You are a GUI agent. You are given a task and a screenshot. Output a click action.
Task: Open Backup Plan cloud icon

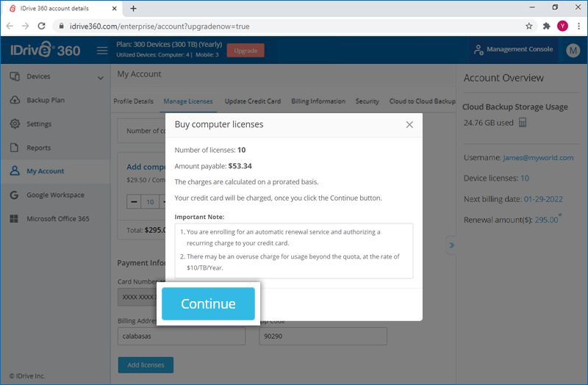pyautogui.click(x=15, y=100)
